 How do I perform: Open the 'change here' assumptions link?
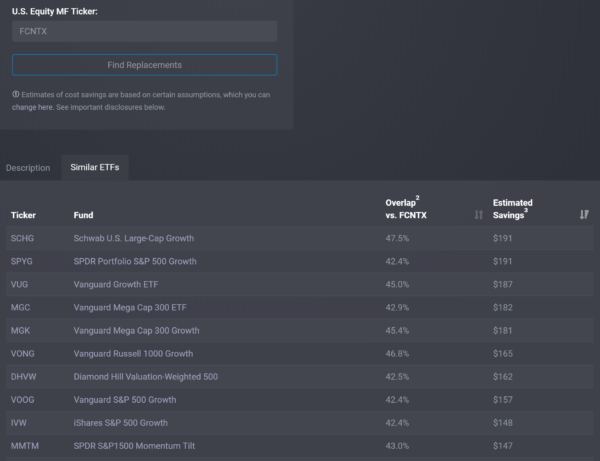tap(32, 107)
